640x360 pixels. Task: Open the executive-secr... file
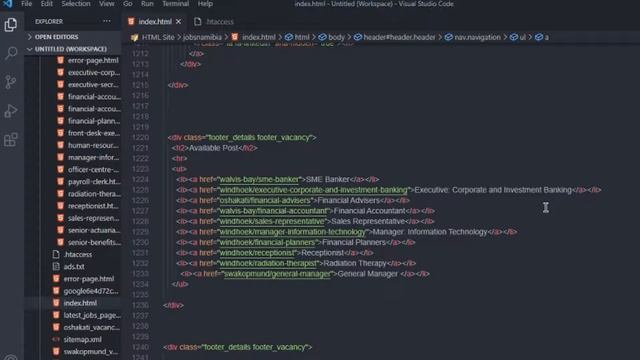[x=93, y=85]
